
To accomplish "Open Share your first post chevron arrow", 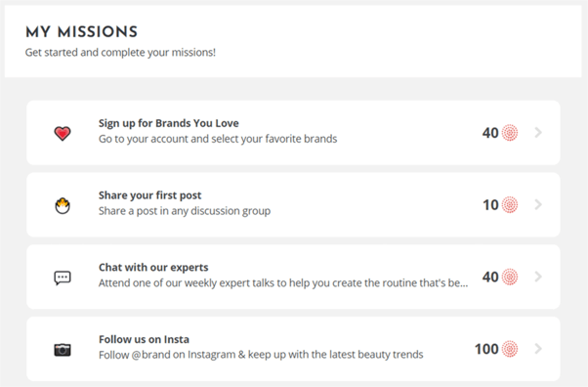I will click(x=538, y=204).
